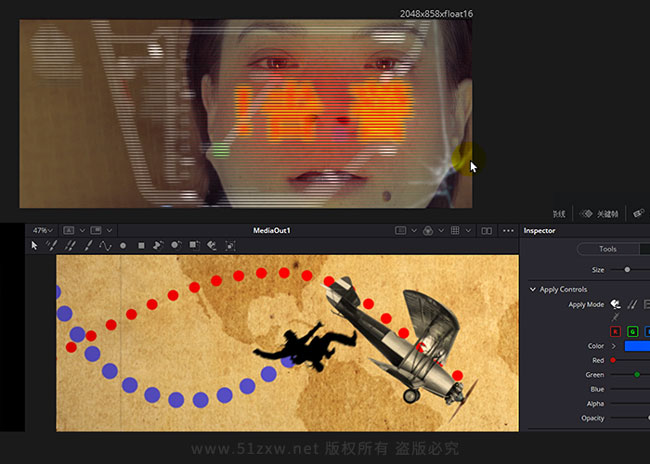The image size is (650, 464).
Task: Click the color channels viewer icon
Action: click(x=428, y=231)
